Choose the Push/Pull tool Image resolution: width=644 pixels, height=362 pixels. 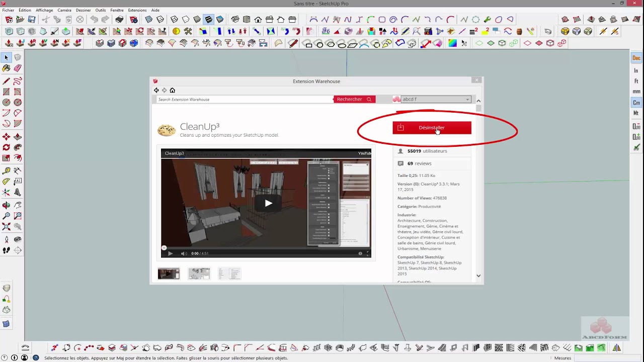[18, 137]
